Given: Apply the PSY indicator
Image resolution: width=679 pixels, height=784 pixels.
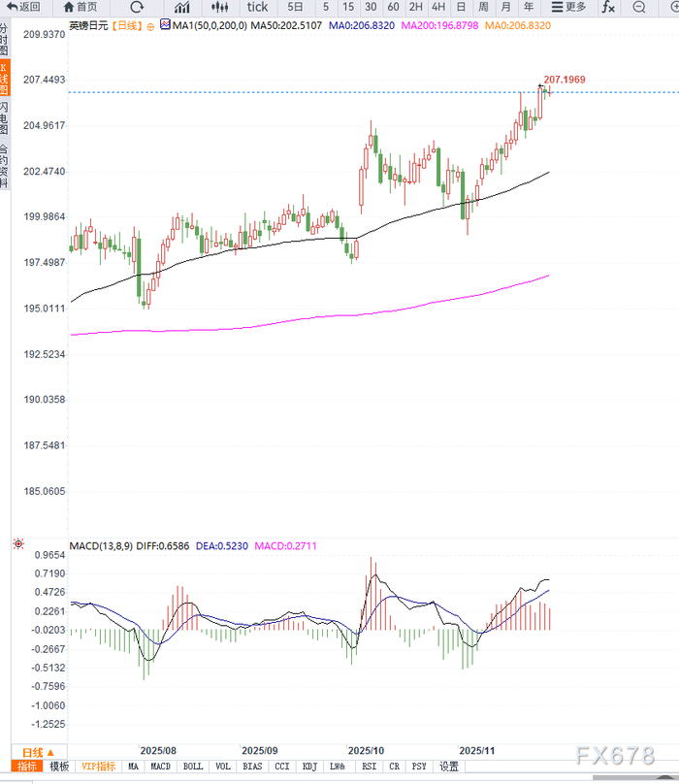Looking at the screenshot, I should coord(419,766).
